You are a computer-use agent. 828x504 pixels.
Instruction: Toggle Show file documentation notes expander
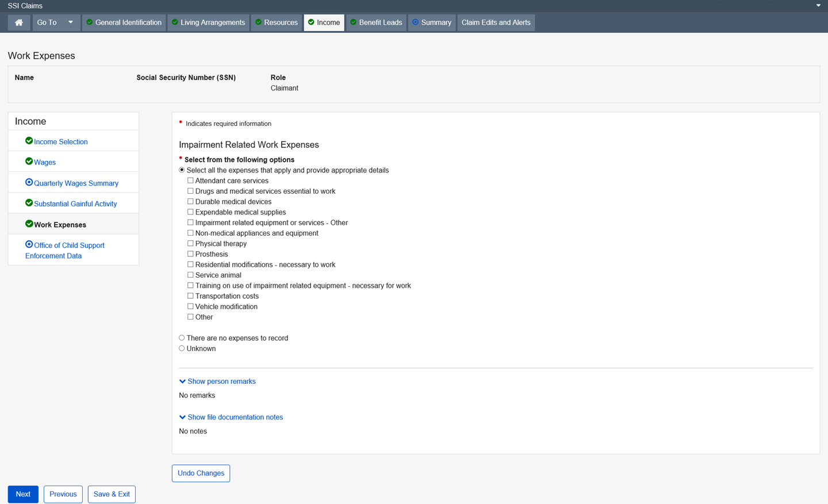coord(231,417)
